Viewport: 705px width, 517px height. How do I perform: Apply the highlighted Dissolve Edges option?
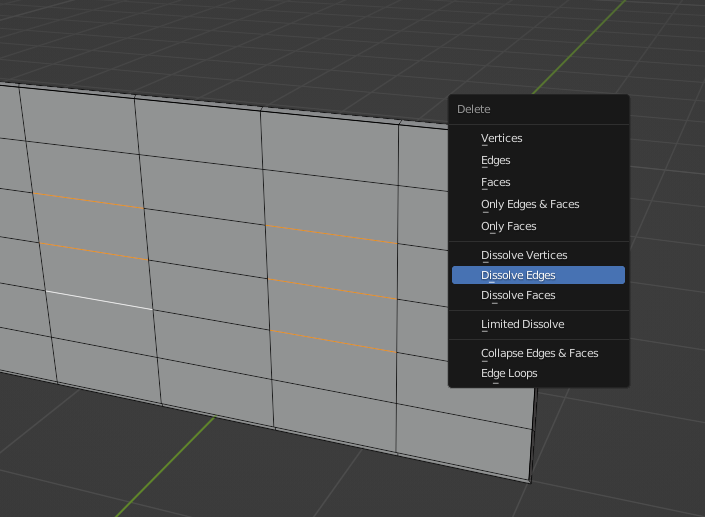[x=538, y=275]
